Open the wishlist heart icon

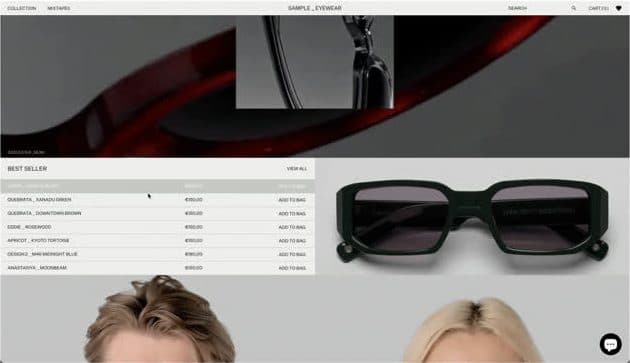pyautogui.click(x=618, y=8)
